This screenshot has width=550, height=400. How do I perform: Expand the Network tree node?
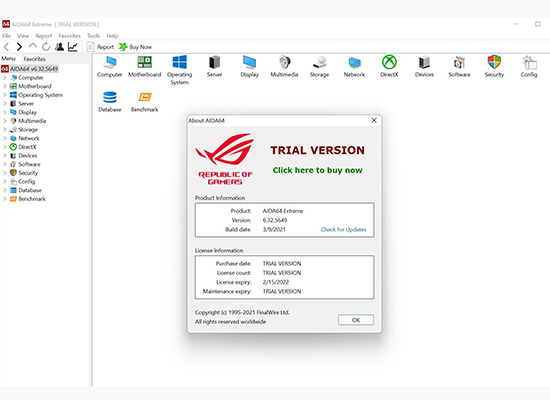pos(5,138)
